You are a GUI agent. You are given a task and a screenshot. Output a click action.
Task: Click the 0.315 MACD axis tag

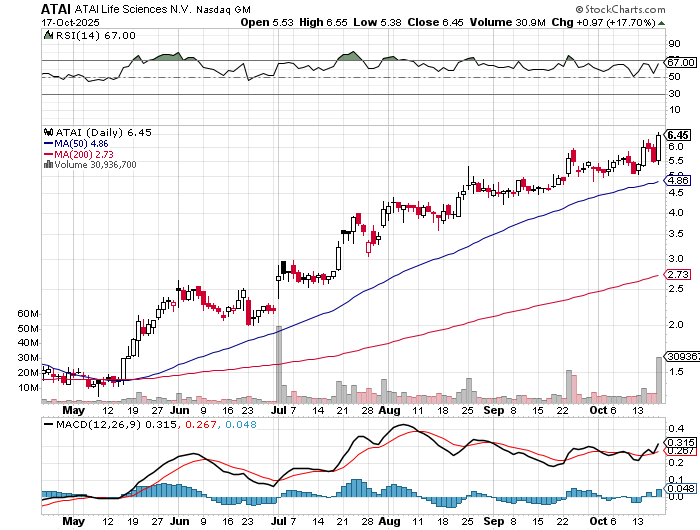click(680, 442)
